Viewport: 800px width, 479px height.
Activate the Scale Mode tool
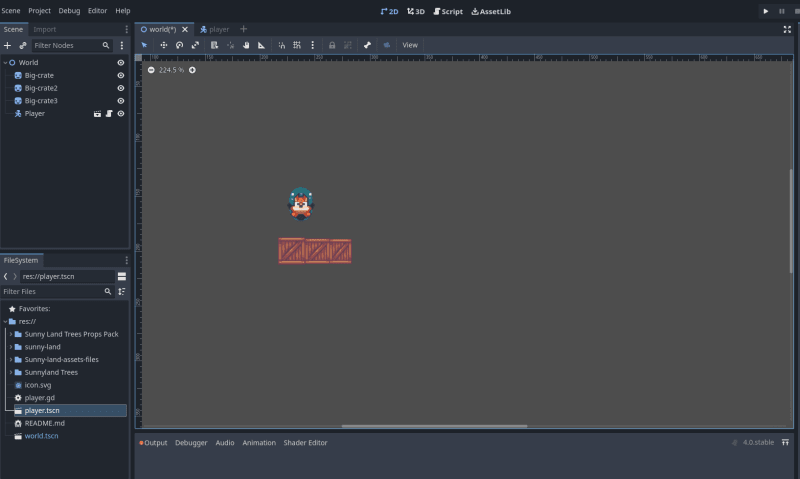(x=195, y=45)
